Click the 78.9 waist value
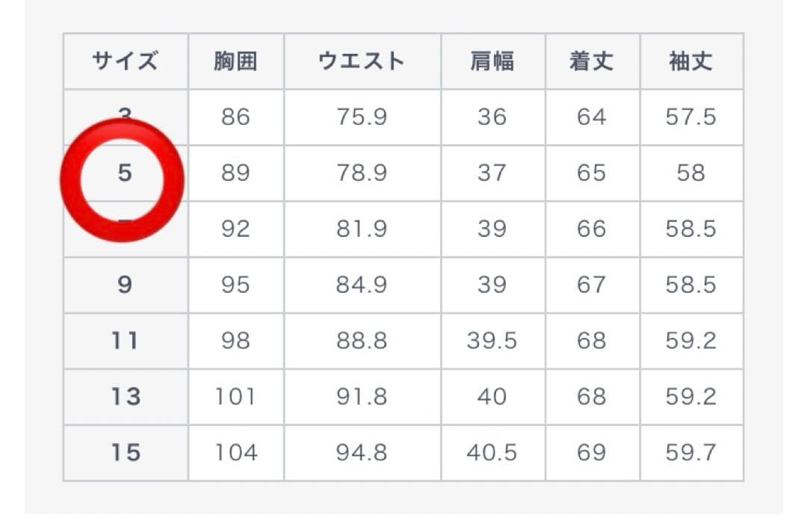Image resolution: width=807 pixels, height=532 pixels. [362, 173]
